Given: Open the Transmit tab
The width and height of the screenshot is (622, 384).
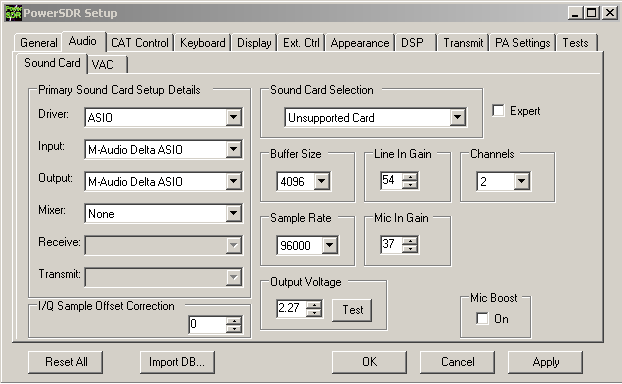Looking at the screenshot, I should click(463, 43).
